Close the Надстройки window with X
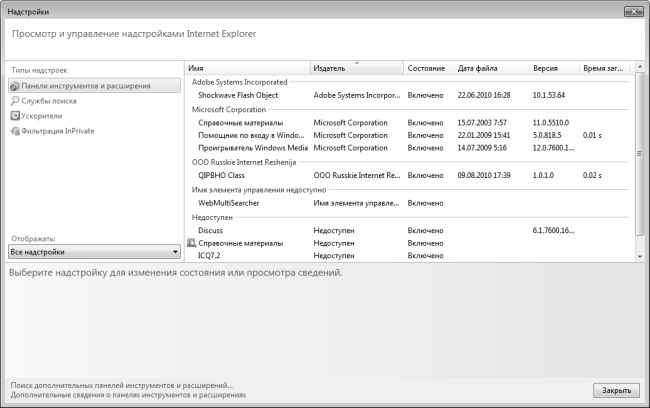 click(x=633, y=12)
